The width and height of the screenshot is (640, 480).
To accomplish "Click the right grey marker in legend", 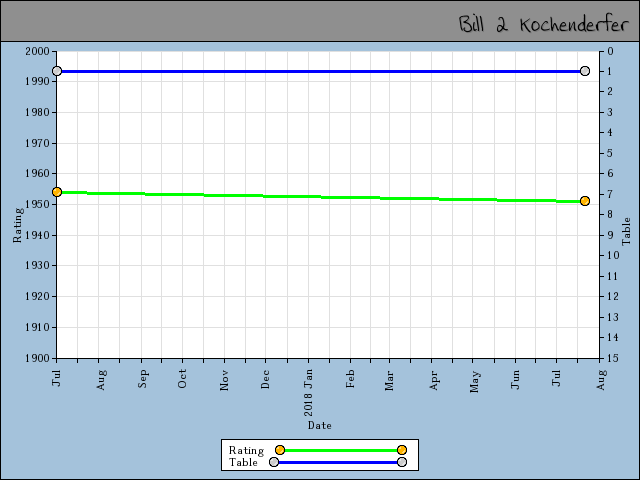I will 402,462.
